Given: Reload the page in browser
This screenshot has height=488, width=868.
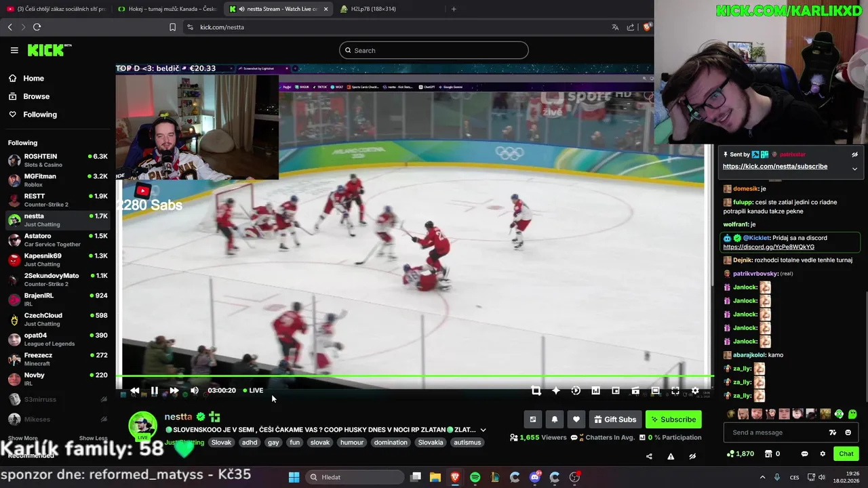Looking at the screenshot, I should pyautogui.click(x=37, y=27).
